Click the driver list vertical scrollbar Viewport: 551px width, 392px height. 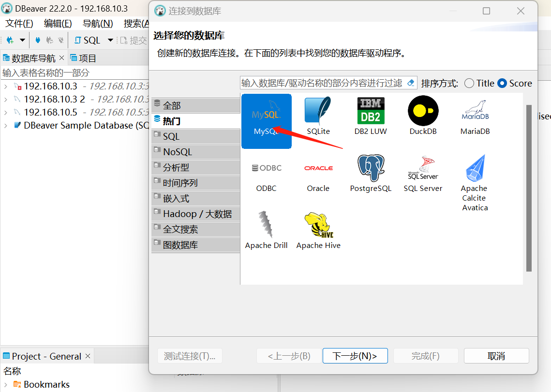coord(529,188)
